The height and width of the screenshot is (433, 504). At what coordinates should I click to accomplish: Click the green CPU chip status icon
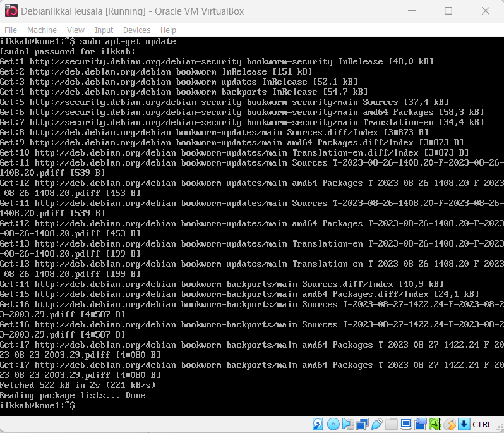pyautogui.click(x=435, y=424)
